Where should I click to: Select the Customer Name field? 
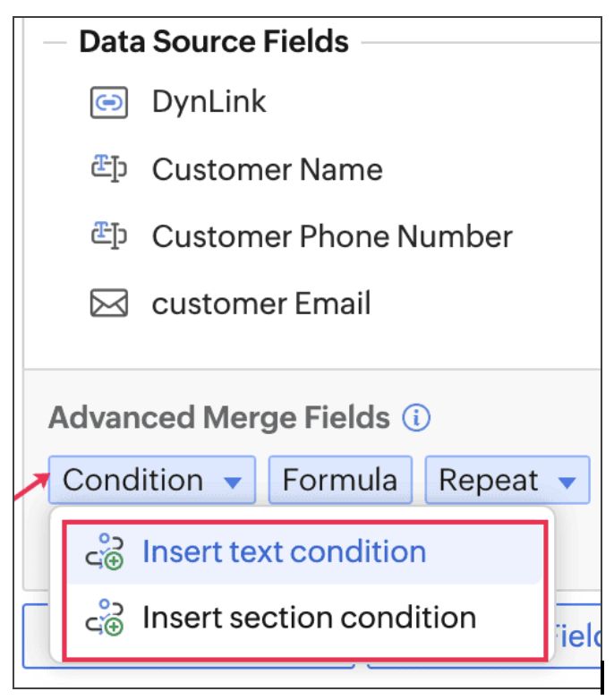pyautogui.click(x=268, y=170)
